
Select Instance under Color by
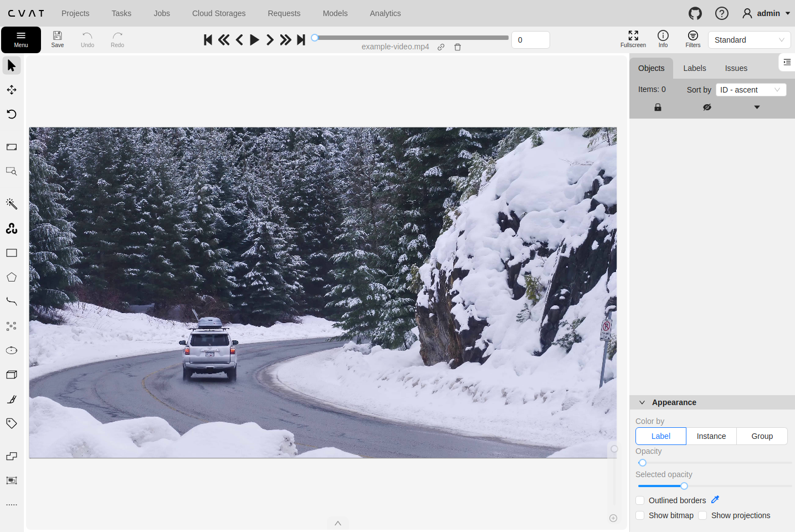[711, 436]
